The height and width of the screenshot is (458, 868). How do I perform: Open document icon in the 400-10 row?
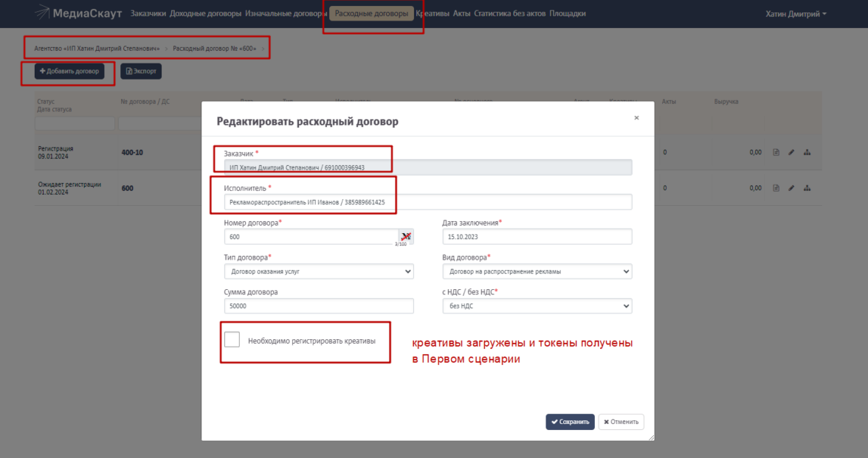tap(776, 153)
